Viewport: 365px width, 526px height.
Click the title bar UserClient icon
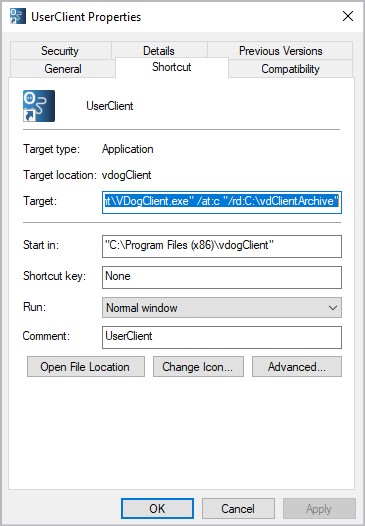(x=18, y=16)
